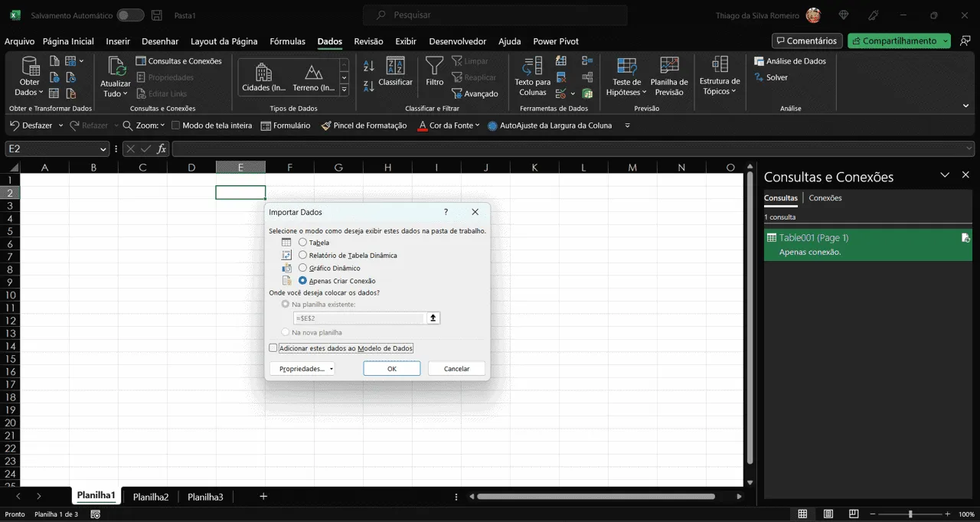The image size is (980, 522).
Task: Open the Conexões tab in side panel
Action: point(825,197)
